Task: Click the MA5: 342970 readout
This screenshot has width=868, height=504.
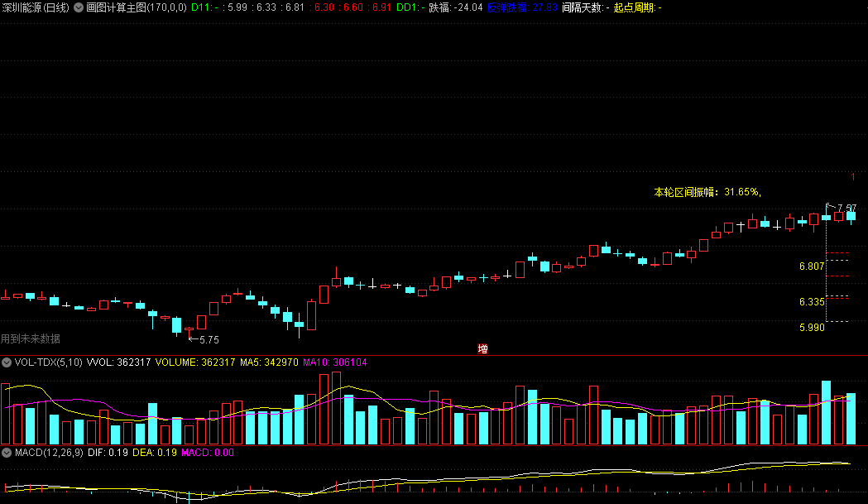Action: 269,362
